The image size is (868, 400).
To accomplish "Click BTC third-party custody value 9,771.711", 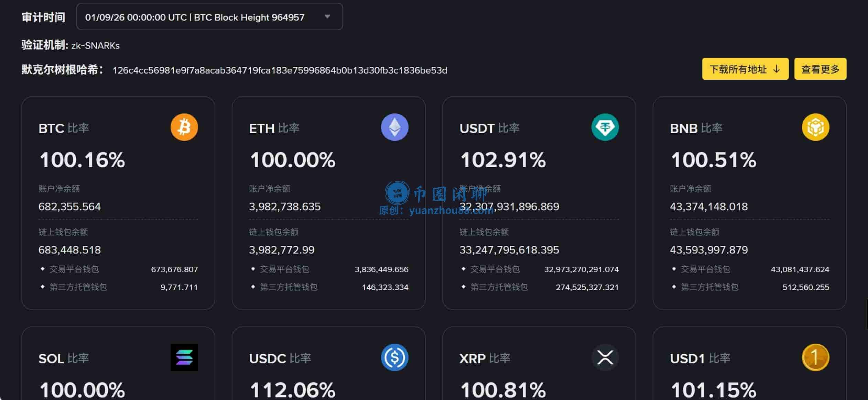I will click(x=179, y=287).
